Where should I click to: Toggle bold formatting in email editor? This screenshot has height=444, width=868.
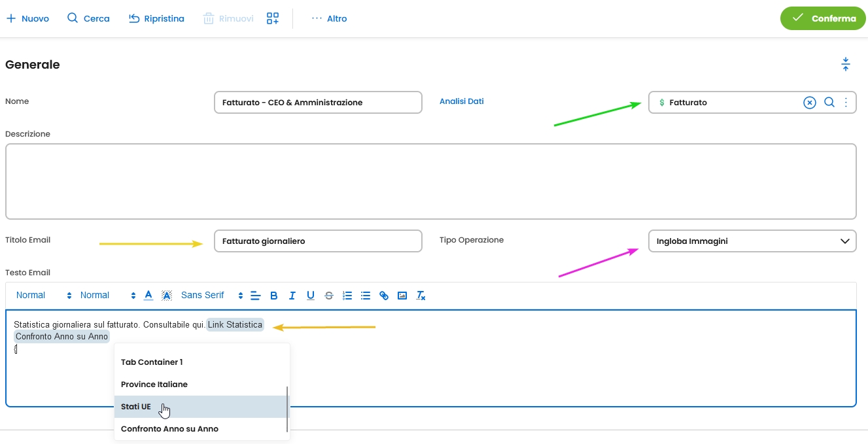click(x=274, y=296)
